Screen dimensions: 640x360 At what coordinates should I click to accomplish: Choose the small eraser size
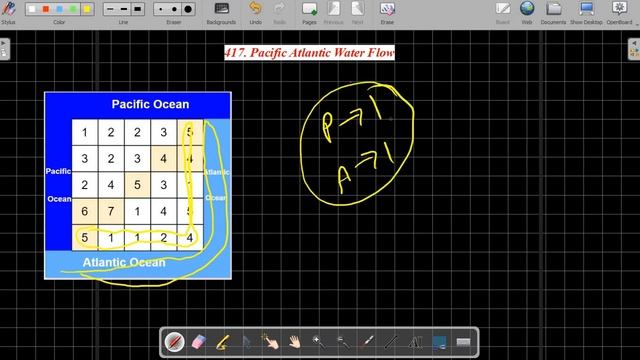coord(161,9)
